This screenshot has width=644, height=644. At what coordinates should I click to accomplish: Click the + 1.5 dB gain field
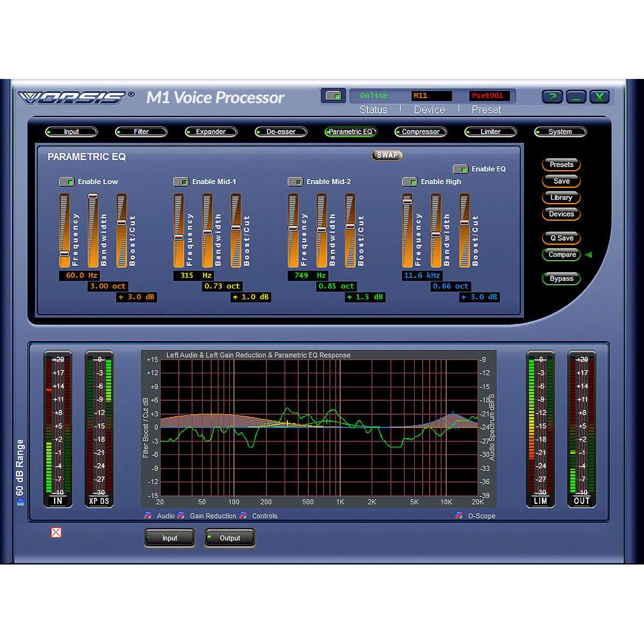click(x=365, y=297)
